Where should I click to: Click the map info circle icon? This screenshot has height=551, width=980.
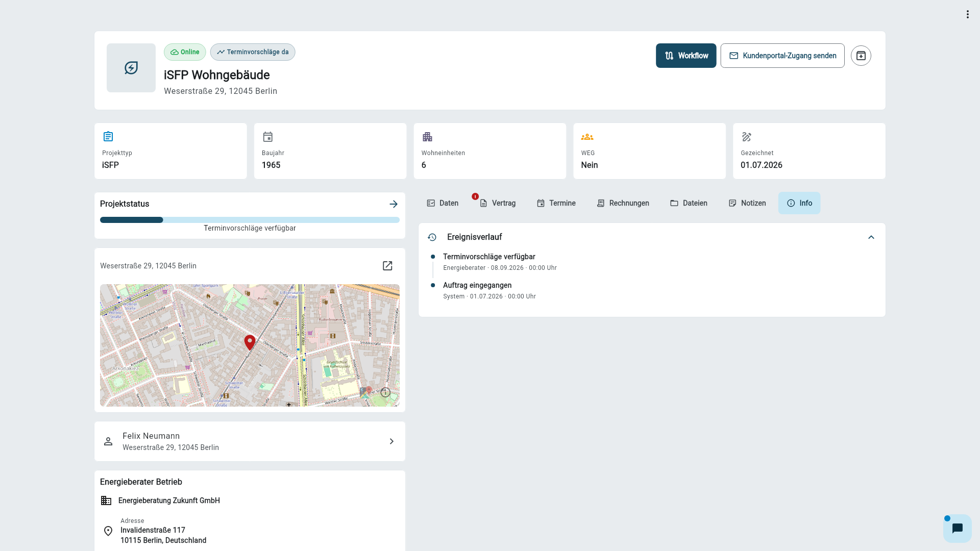(x=385, y=392)
